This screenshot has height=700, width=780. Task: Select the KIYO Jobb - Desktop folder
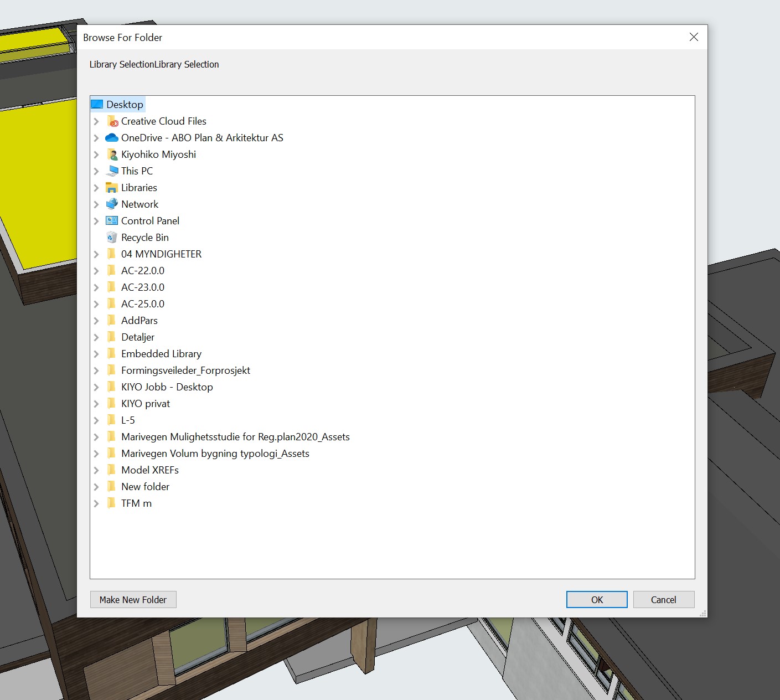click(x=167, y=387)
